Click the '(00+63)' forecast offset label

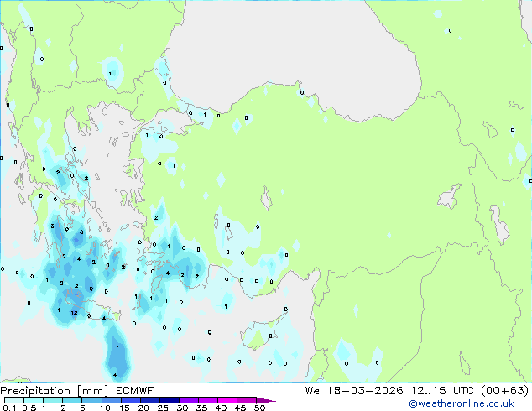(x=504, y=391)
